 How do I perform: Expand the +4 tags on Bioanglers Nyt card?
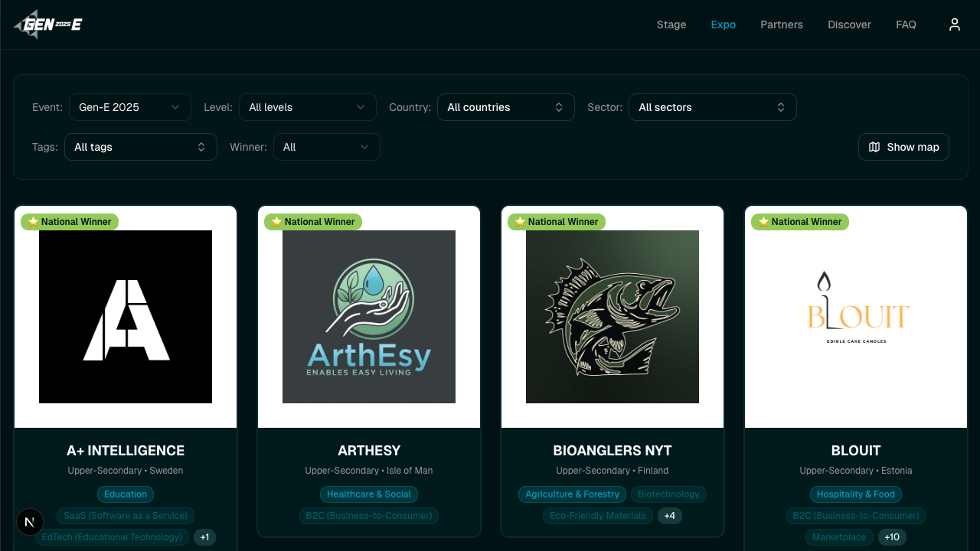669,516
